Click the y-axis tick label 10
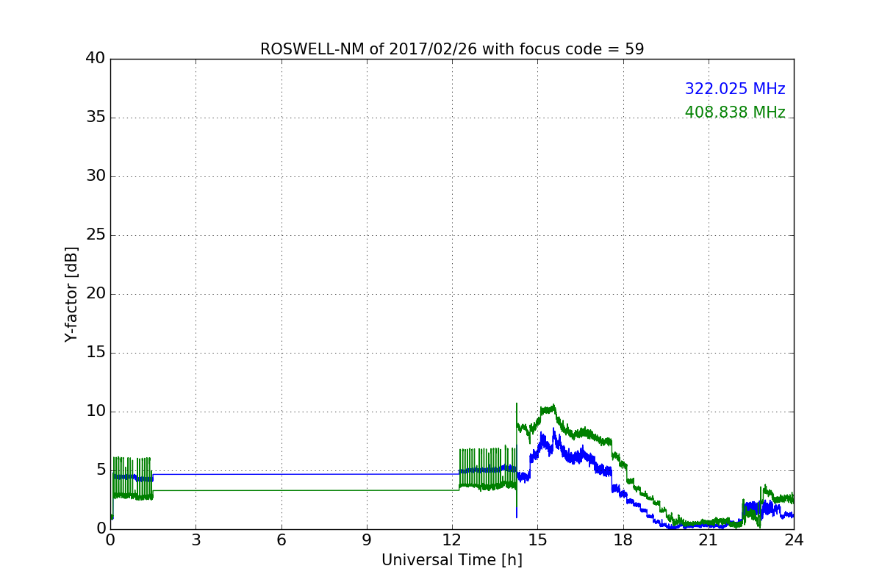882x588 pixels. point(96,412)
